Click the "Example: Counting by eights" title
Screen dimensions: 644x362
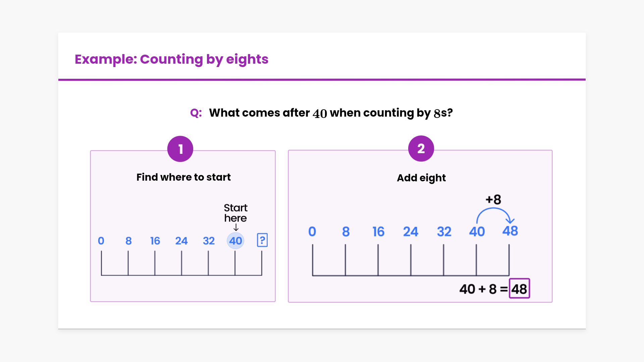click(171, 59)
